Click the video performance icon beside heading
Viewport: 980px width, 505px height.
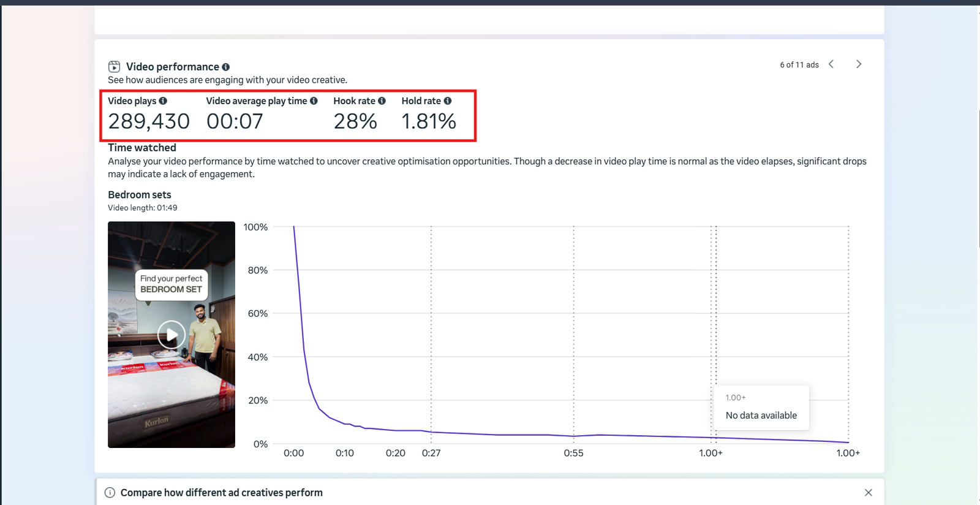click(x=114, y=67)
